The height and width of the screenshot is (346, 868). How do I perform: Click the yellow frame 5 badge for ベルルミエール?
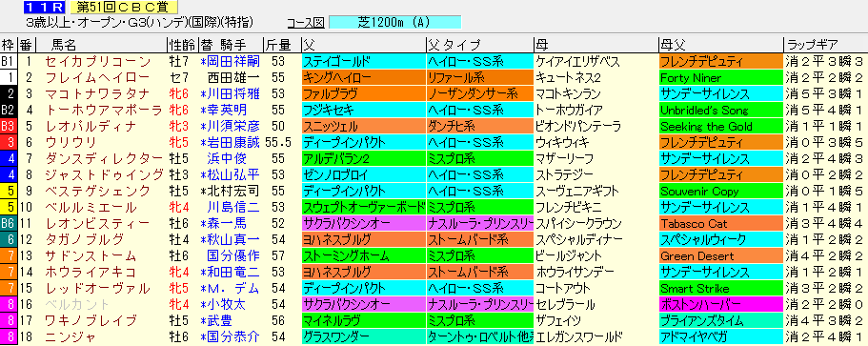click(x=9, y=208)
